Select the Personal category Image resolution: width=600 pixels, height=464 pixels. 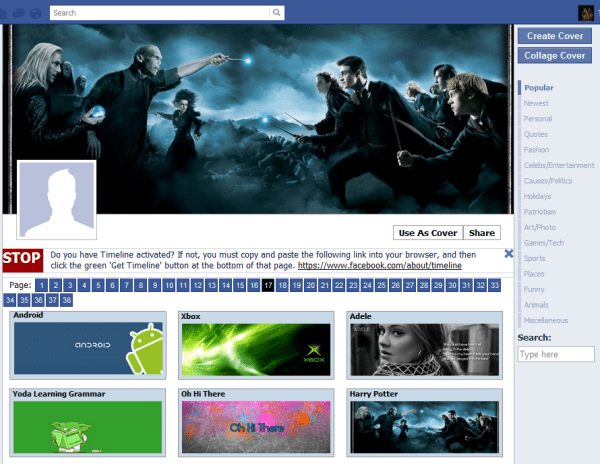tap(538, 119)
